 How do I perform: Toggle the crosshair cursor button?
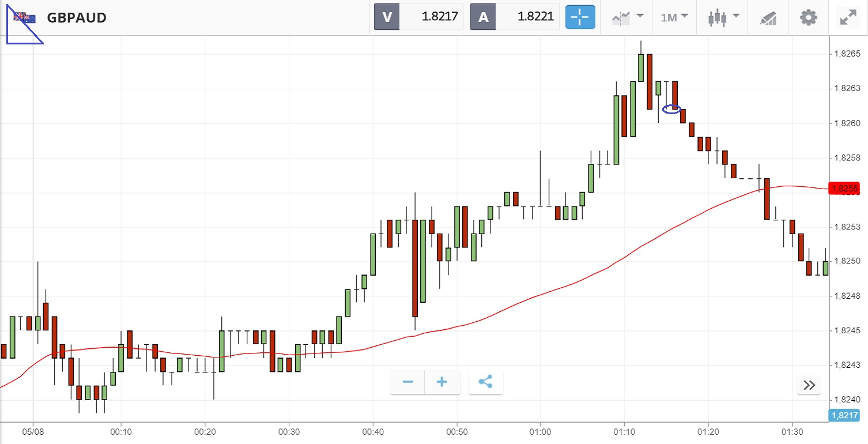[580, 17]
